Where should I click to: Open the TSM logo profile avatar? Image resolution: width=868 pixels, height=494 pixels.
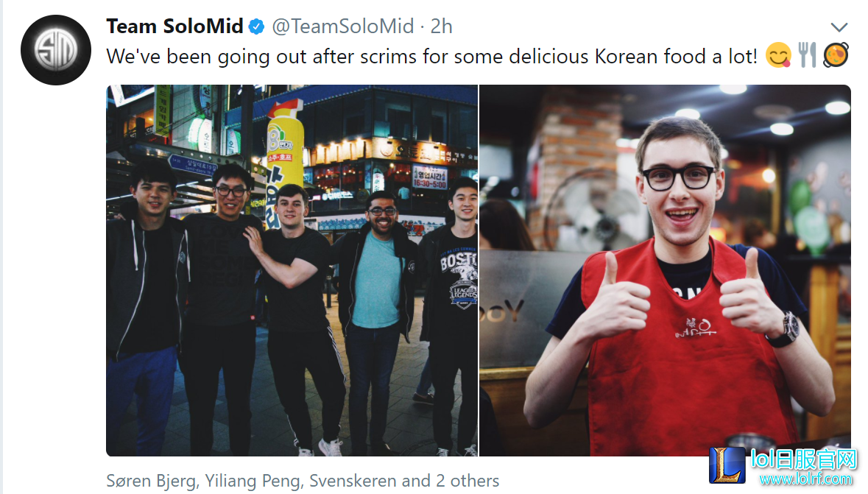56,50
